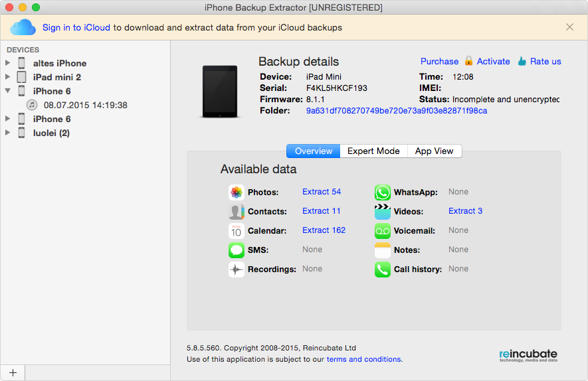The height and width of the screenshot is (381, 588).
Task: Collapse the expanded iPhone 6 device
Action: click(7, 91)
